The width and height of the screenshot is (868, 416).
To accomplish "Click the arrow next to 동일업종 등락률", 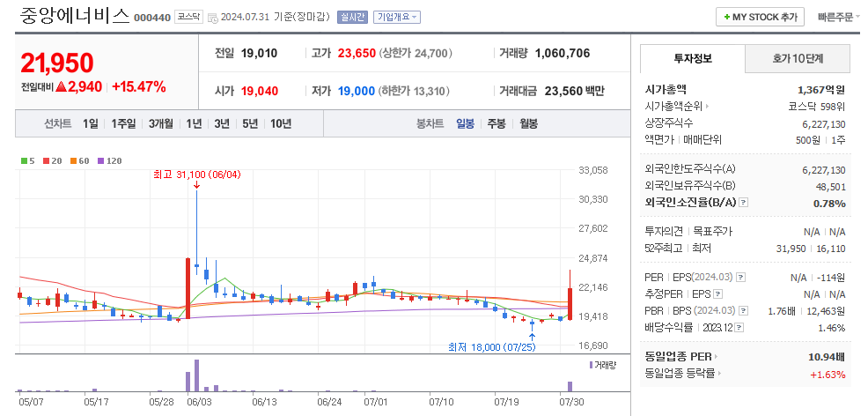I will [x=719, y=374].
